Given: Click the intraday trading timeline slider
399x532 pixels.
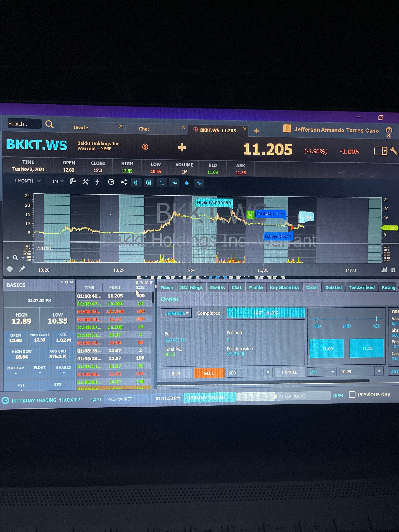Looking at the screenshot, I should tap(209, 398).
